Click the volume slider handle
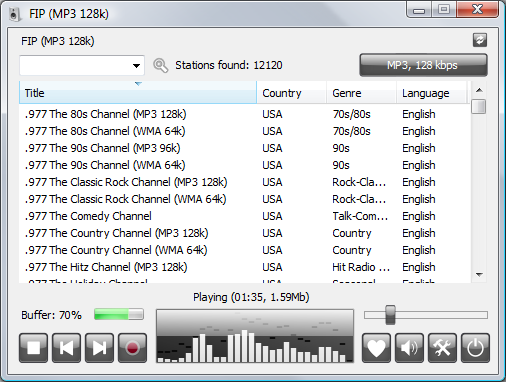Image resolution: width=506 pixels, height=382 pixels. point(390,315)
